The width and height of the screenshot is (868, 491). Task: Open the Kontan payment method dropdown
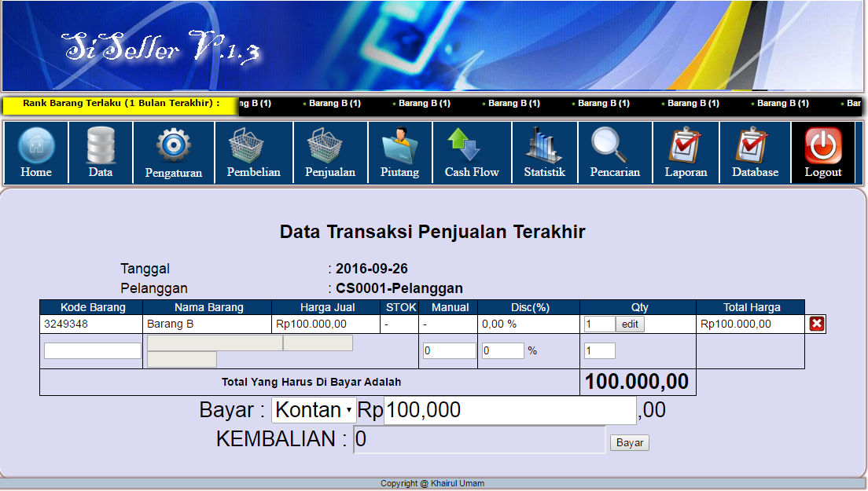click(313, 409)
